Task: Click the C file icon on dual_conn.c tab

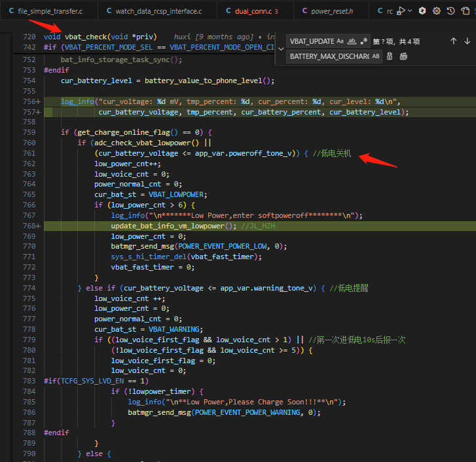Action: tap(229, 11)
